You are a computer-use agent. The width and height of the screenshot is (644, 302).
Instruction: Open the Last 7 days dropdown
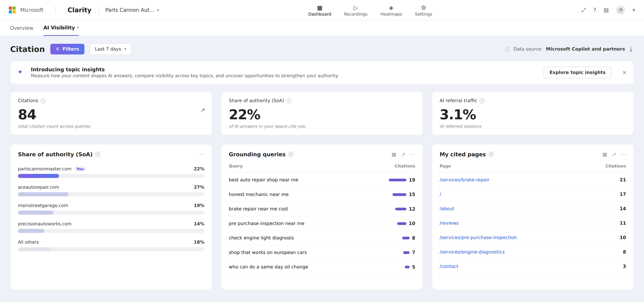click(x=111, y=49)
